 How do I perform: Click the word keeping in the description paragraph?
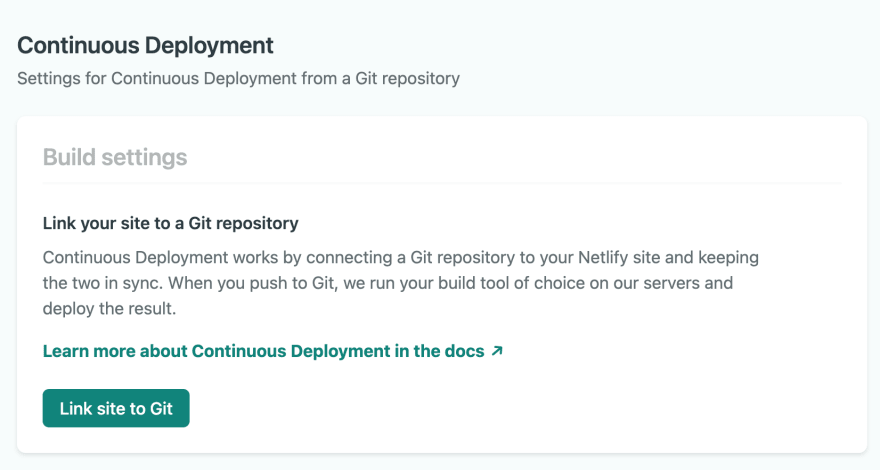tap(728, 257)
